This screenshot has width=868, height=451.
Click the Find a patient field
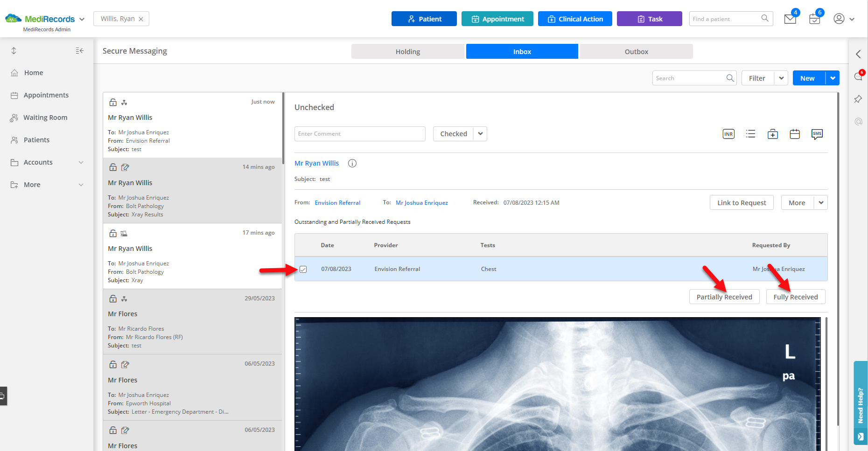725,19
